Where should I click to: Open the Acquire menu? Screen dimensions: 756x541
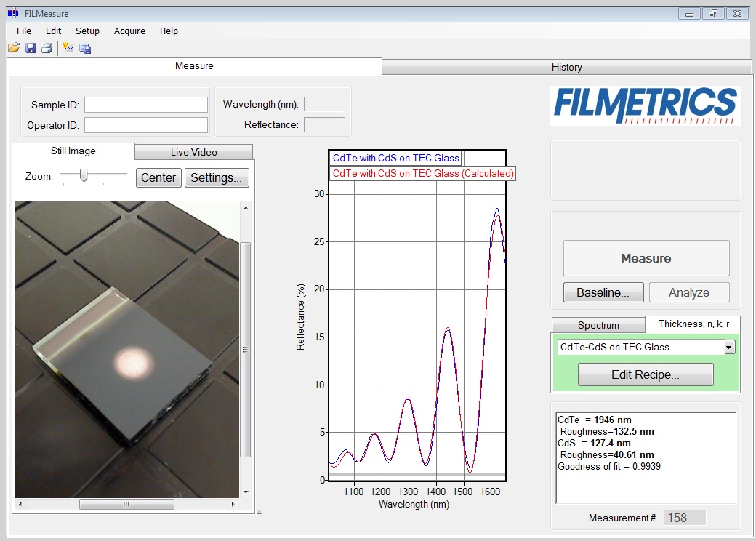pyautogui.click(x=129, y=31)
